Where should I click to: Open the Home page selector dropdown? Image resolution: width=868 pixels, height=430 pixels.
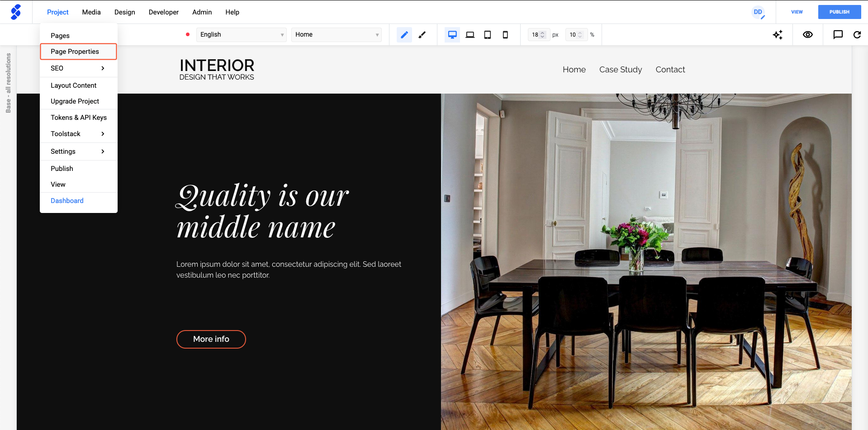pyautogui.click(x=337, y=34)
